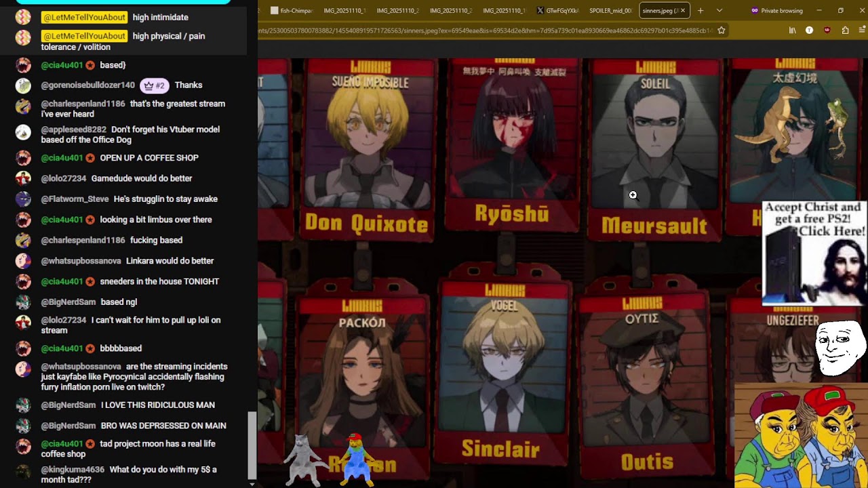The width and height of the screenshot is (868, 488).
Task: Open the red uBlock shield extension
Action: 827,30
